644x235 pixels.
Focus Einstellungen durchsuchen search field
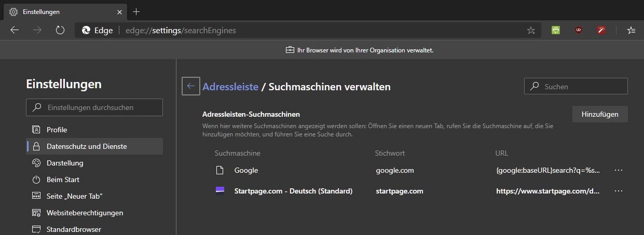tap(94, 107)
